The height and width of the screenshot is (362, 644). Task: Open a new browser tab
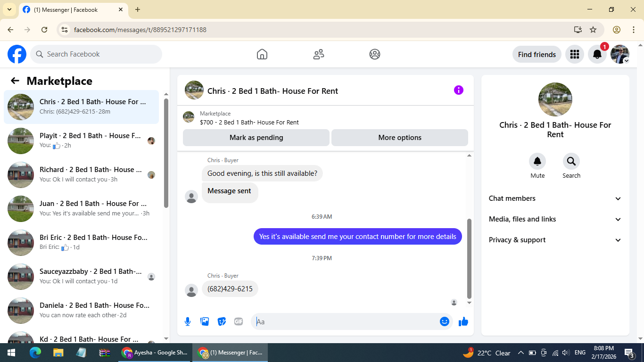[x=138, y=9]
